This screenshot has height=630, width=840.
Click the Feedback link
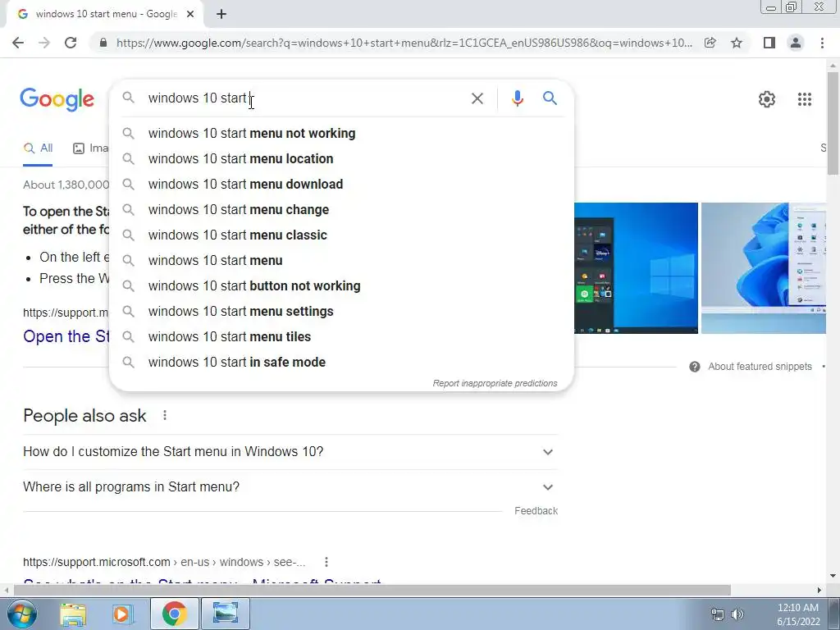[536, 511]
